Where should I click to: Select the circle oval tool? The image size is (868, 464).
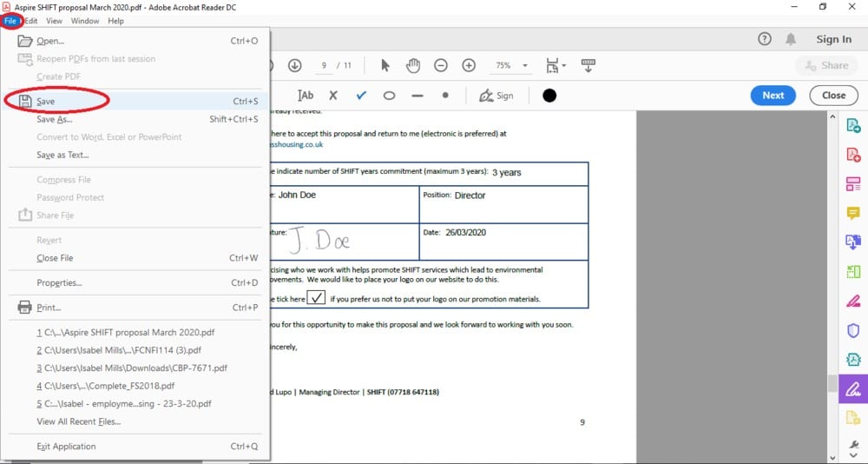tap(389, 96)
